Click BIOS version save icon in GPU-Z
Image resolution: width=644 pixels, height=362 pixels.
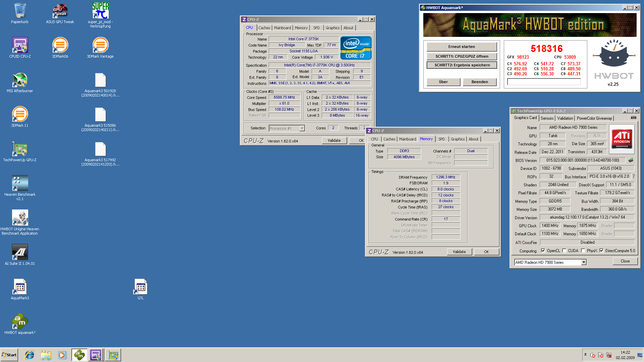click(631, 160)
